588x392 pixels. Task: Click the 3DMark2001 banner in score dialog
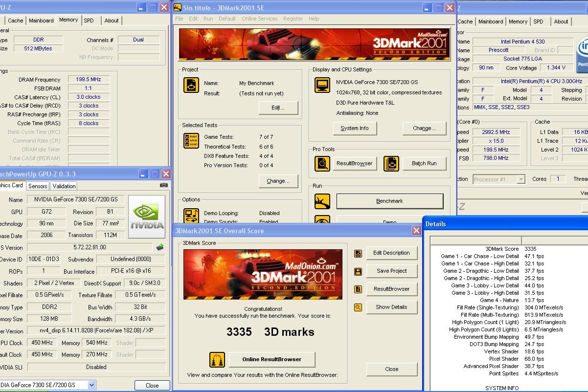263,275
